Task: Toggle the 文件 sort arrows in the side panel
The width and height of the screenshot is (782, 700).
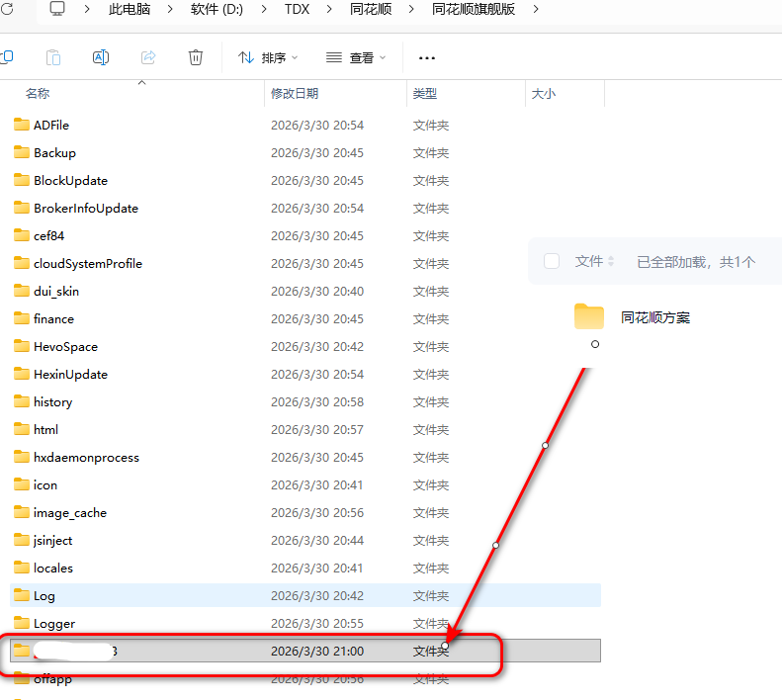Action: pyautogui.click(x=611, y=261)
